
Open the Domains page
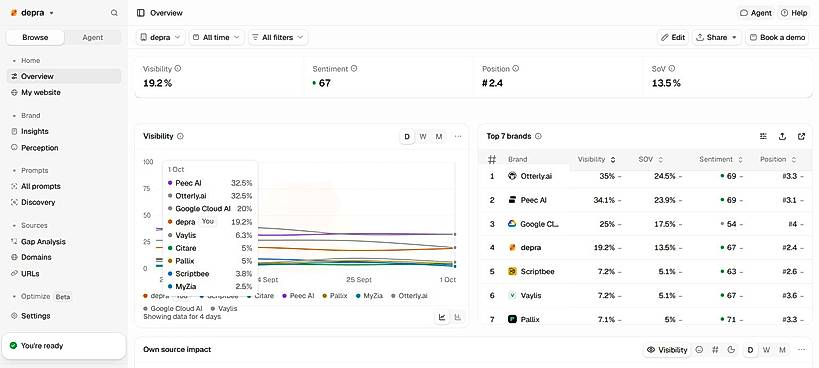coord(64,257)
